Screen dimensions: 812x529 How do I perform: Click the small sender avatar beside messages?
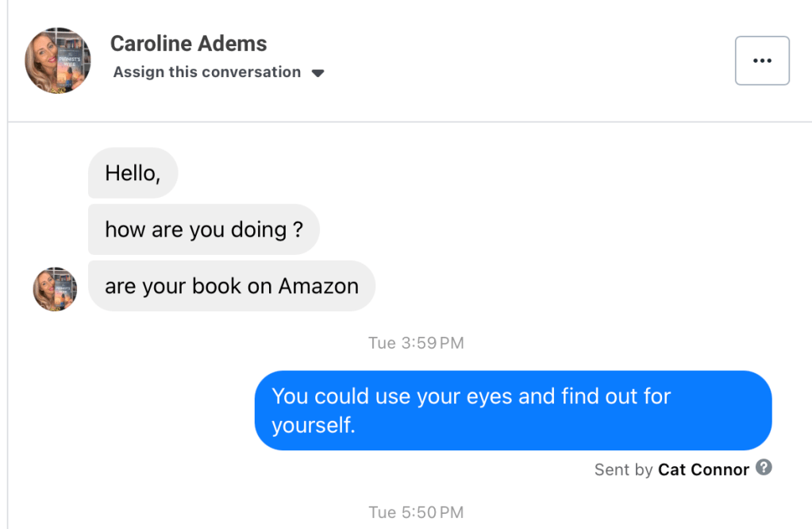coord(55,288)
